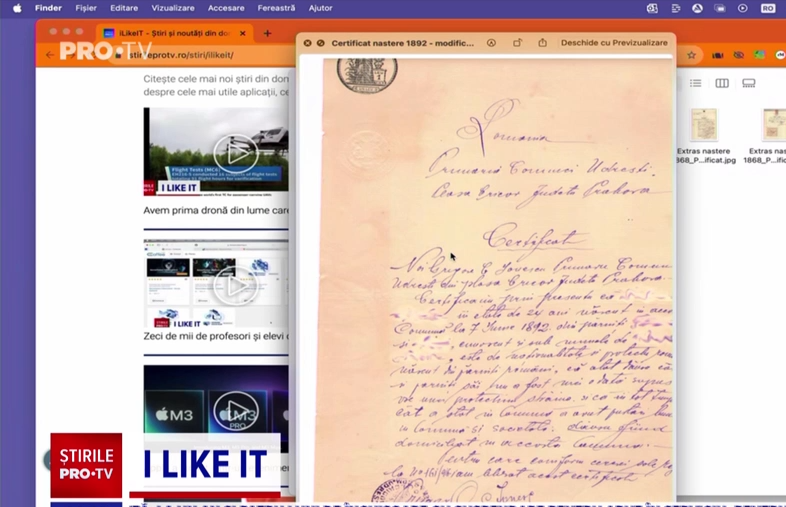Switch Finder to column view
Screen dimensions: 786x507
[x=722, y=83]
